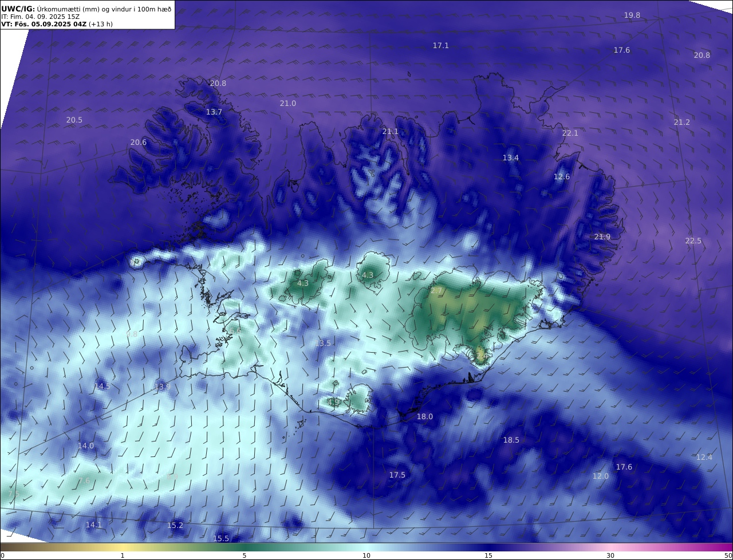This screenshot has width=733, height=560.
Task: Select the IT: Fim. 04. 09. 2025 15Z line
Action: click(x=40, y=17)
